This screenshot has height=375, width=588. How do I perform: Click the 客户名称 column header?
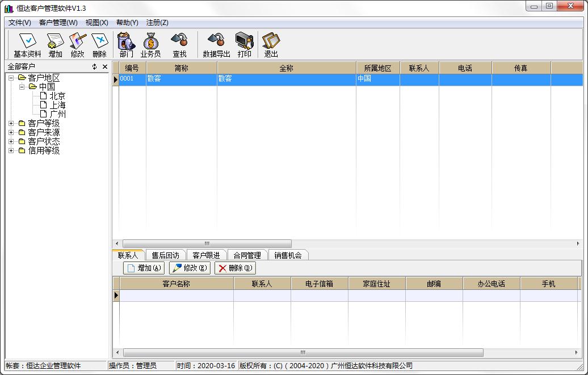click(x=177, y=284)
